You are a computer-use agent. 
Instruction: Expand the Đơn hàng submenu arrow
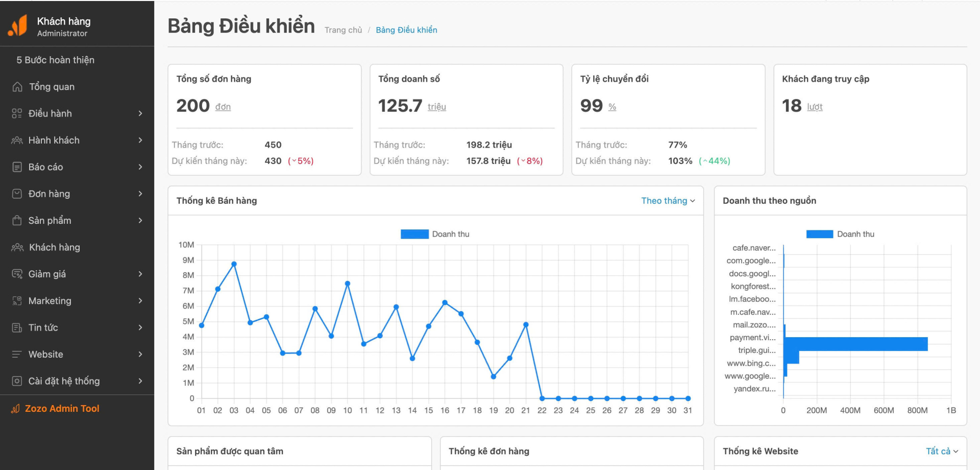pyautogui.click(x=140, y=194)
